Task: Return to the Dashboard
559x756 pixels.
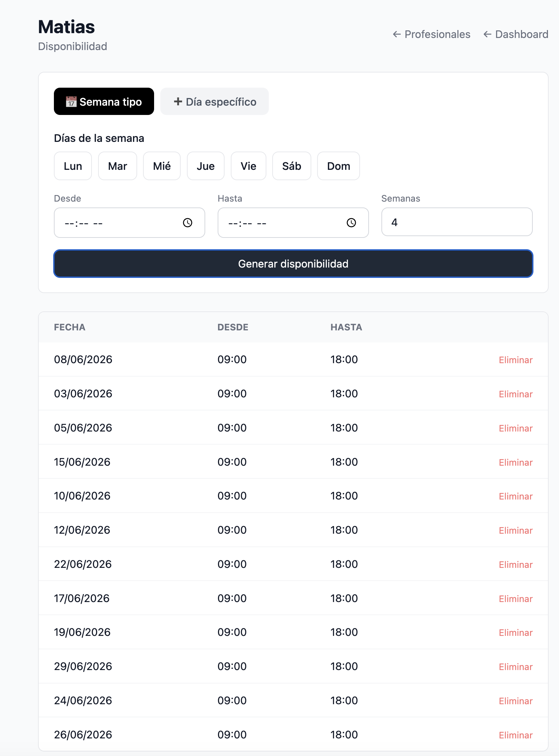Action: (516, 34)
